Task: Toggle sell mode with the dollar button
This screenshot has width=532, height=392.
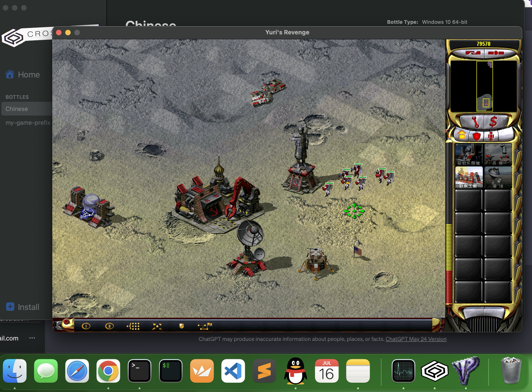Action: tap(493, 122)
